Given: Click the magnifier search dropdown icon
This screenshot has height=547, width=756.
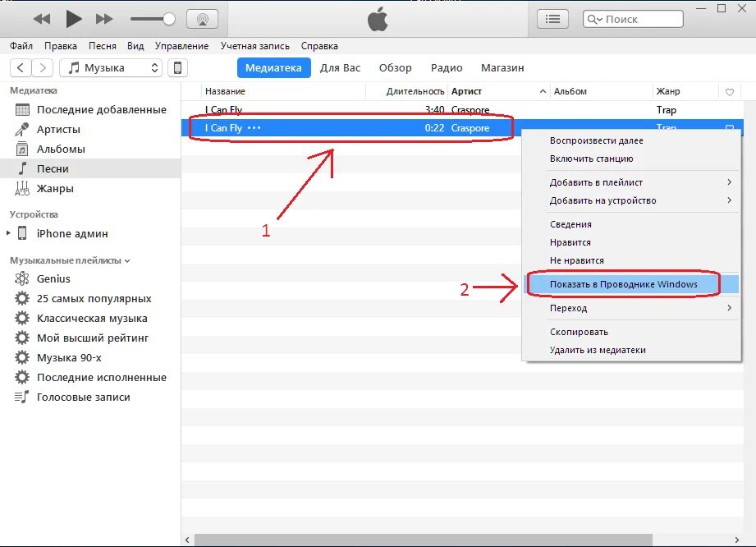Looking at the screenshot, I should (594, 19).
